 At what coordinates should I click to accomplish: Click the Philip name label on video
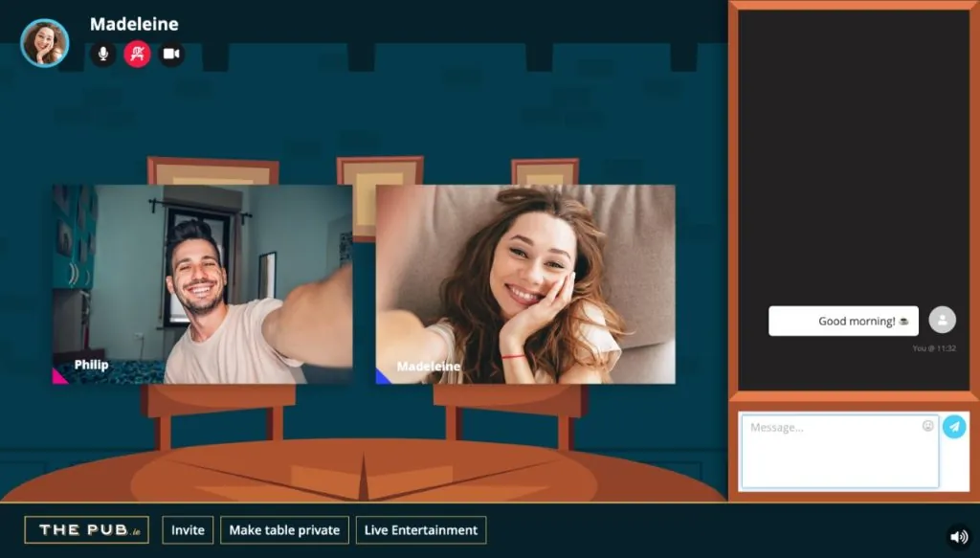91,365
